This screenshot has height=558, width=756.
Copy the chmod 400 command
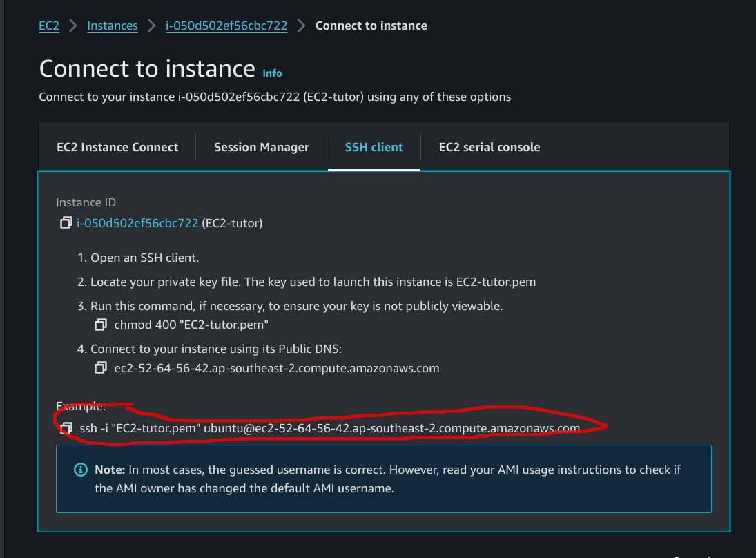tap(101, 325)
